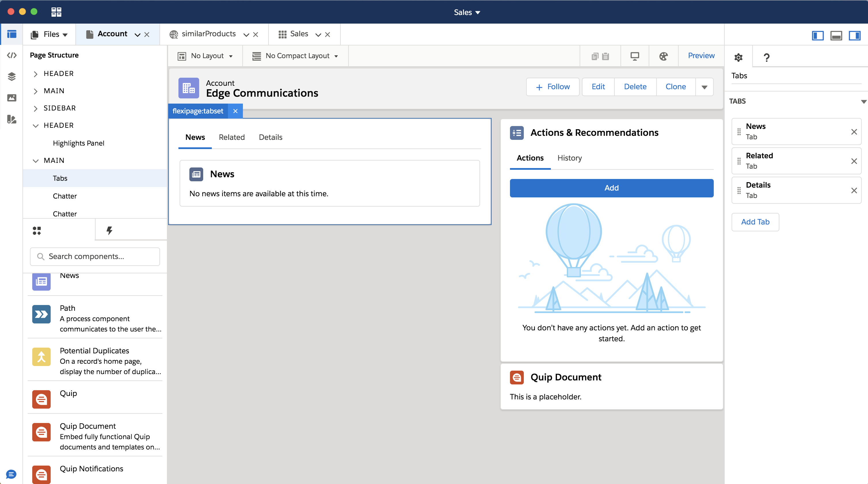The image size is (868, 484).
Task: Toggle the left panel visibility
Action: point(818,35)
